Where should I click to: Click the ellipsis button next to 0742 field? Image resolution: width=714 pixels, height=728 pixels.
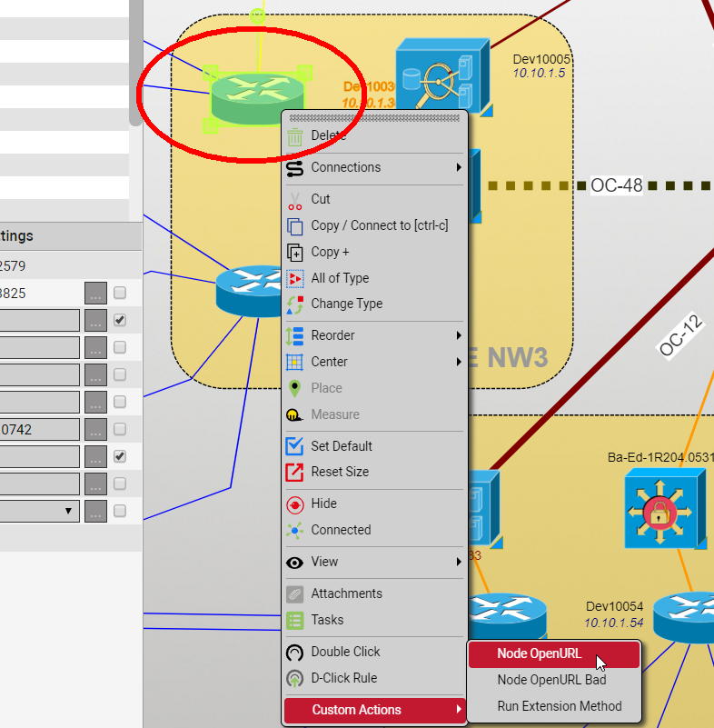pyautogui.click(x=95, y=430)
